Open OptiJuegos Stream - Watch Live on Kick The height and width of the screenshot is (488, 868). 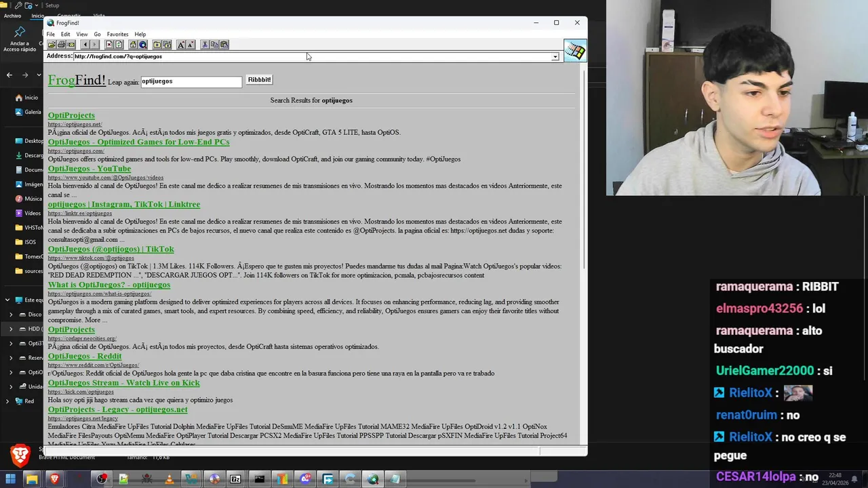(123, 382)
